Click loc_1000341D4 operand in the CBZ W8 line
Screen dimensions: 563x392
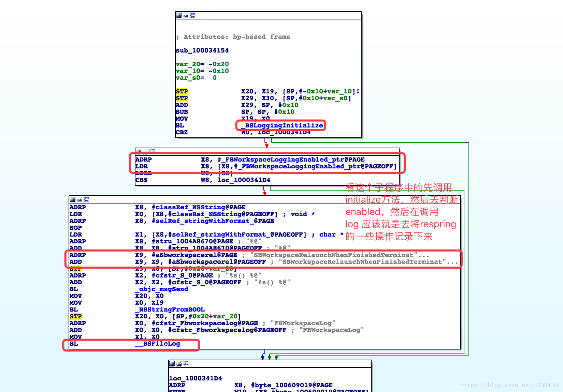(x=244, y=180)
